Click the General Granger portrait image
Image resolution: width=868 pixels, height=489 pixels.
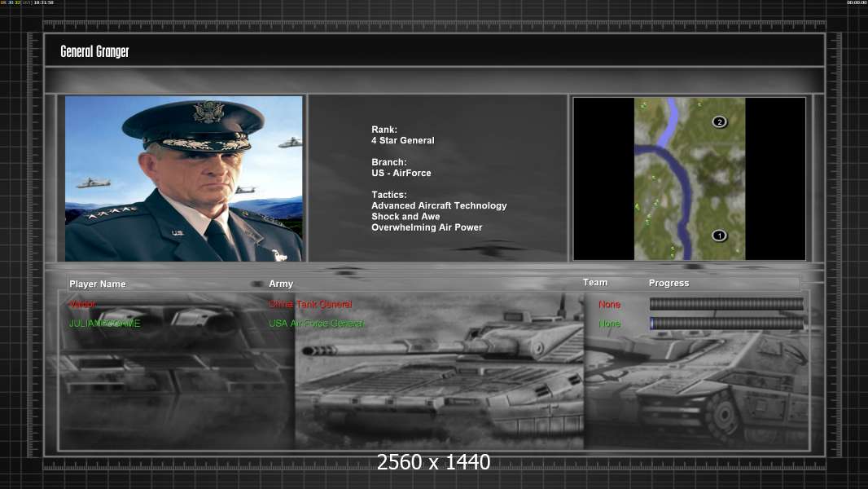pyautogui.click(x=184, y=178)
